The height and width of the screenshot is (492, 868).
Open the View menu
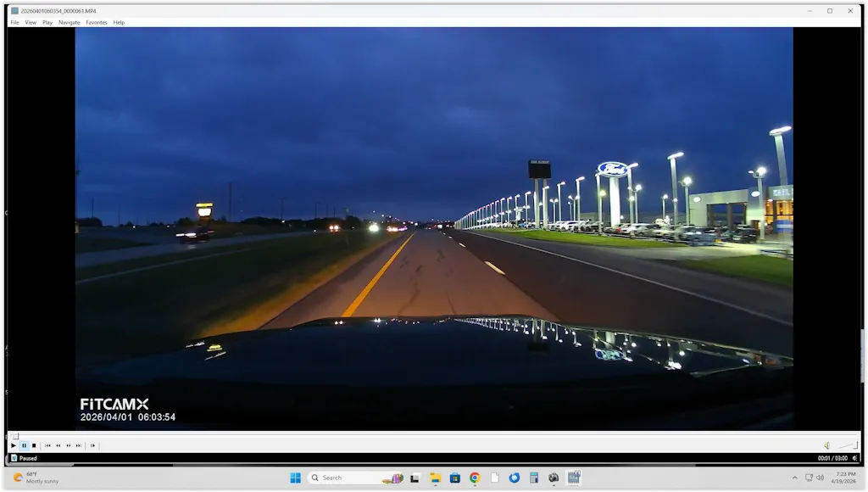pos(31,22)
